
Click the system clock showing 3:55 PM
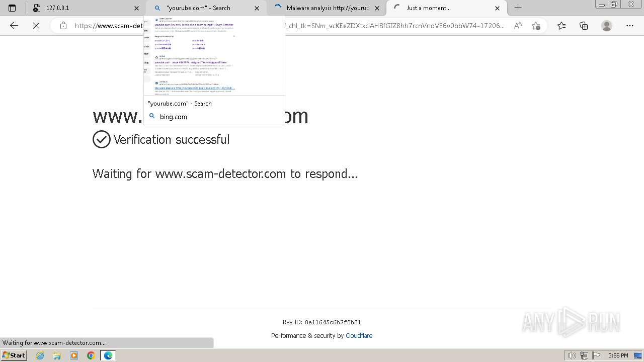tap(618, 355)
